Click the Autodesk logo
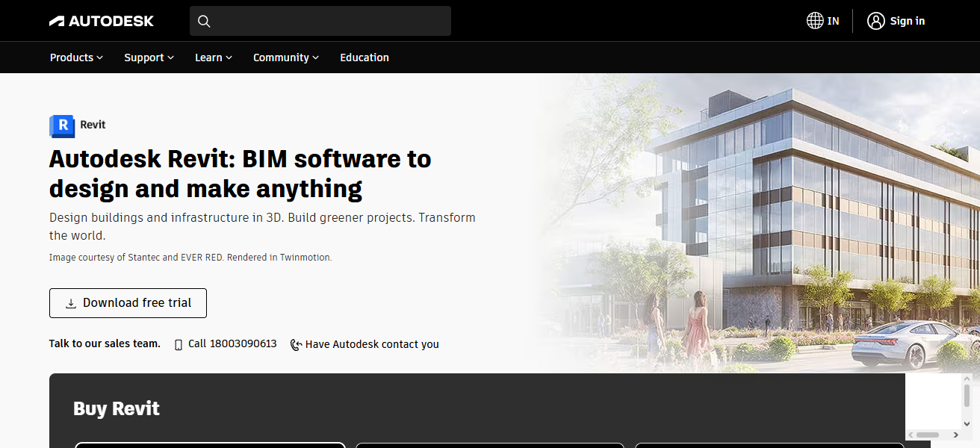Image resolution: width=980 pixels, height=448 pixels. coord(102,21)
